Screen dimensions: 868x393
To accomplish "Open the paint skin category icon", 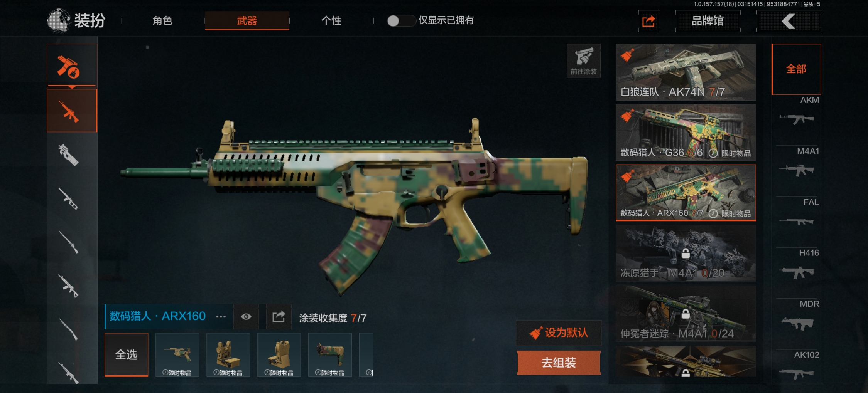I will (x=72, y=65).
